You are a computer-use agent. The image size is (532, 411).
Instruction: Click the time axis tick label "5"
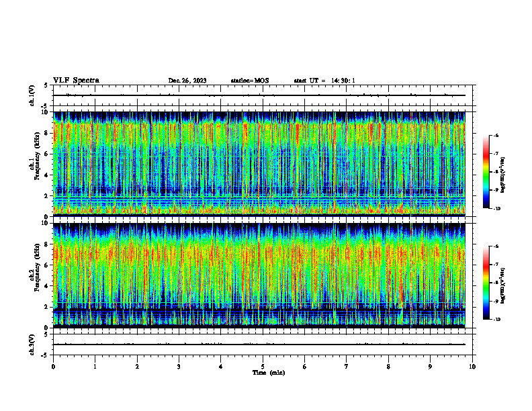click(263, 367)
